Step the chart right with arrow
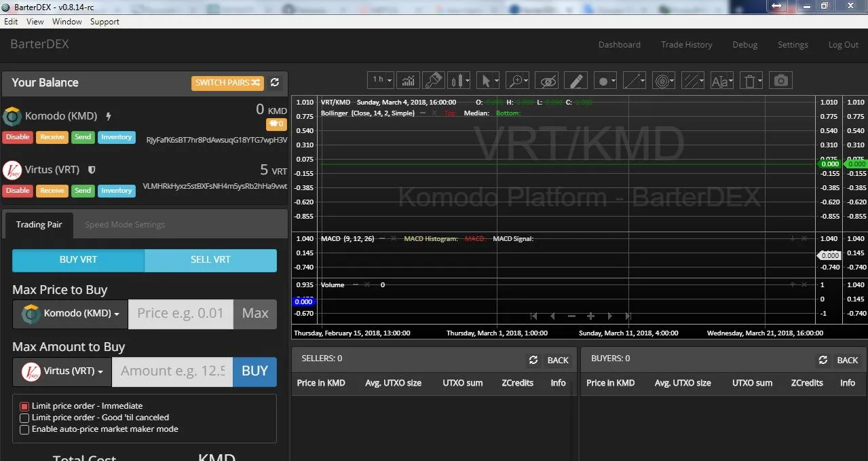This screenshot has height=461, width=868. [x=609, y=316]
